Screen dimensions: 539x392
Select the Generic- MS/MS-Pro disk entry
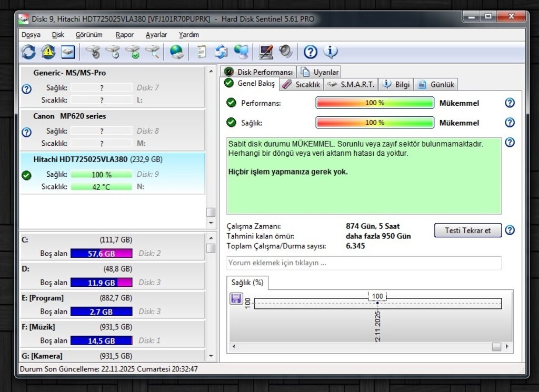point(113,87)
